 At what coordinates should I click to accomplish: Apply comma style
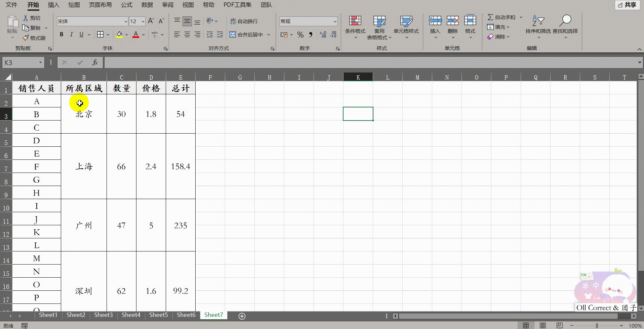point(311,35)
